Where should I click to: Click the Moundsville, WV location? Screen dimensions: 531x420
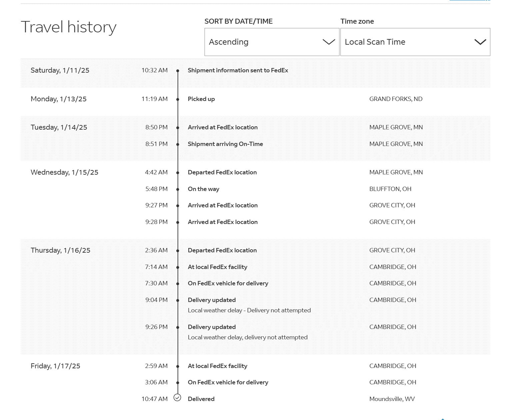pos(392,399)
